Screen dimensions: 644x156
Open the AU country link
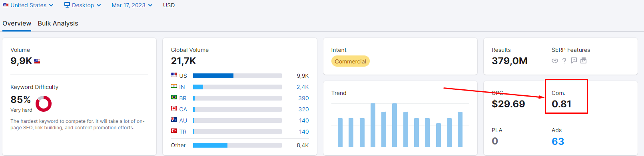(183, 120)
